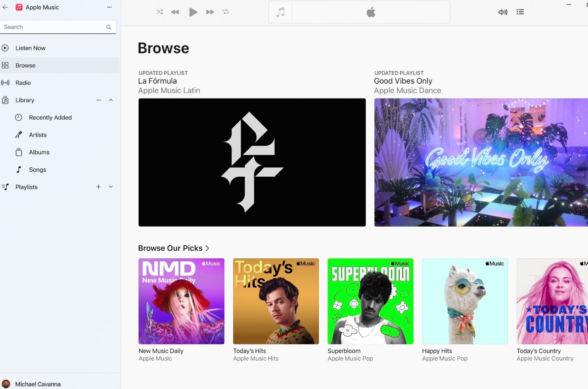The width and height of the screenshot is (588, 389).
Task: Minimize the Apple Music window
Action: (569, 4)
